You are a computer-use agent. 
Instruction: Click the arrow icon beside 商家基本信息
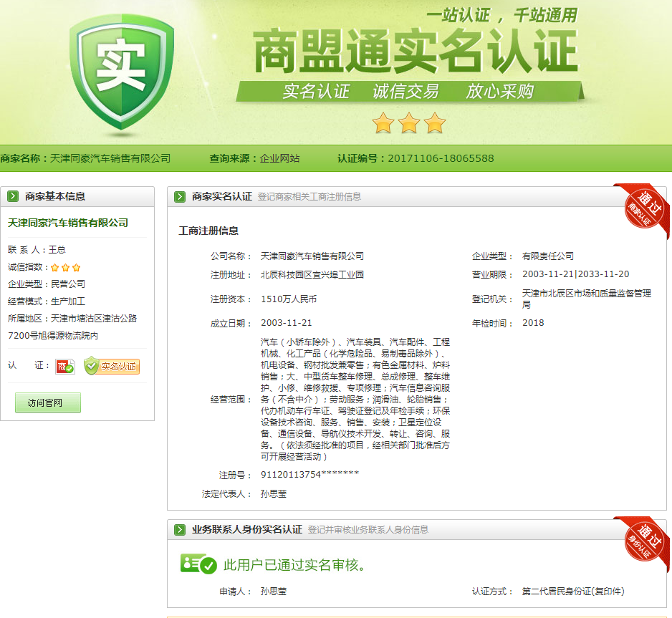tap(13, 196)
